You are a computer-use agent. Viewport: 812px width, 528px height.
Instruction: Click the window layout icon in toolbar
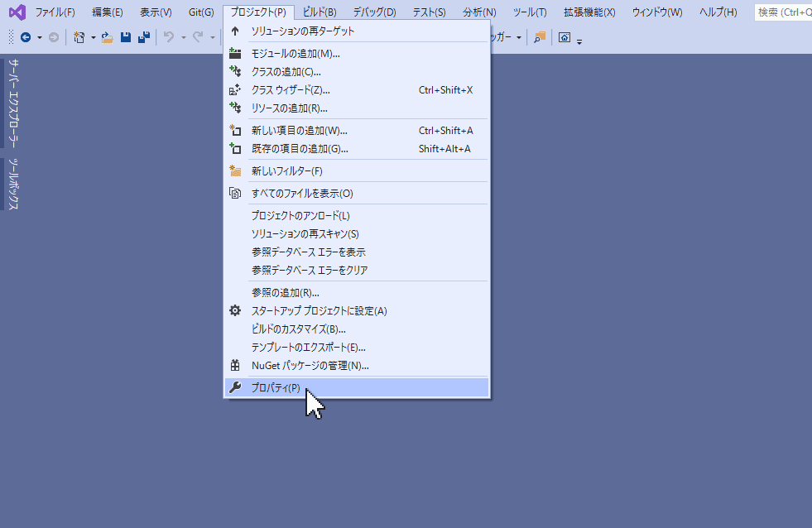(x=565, y=37)
